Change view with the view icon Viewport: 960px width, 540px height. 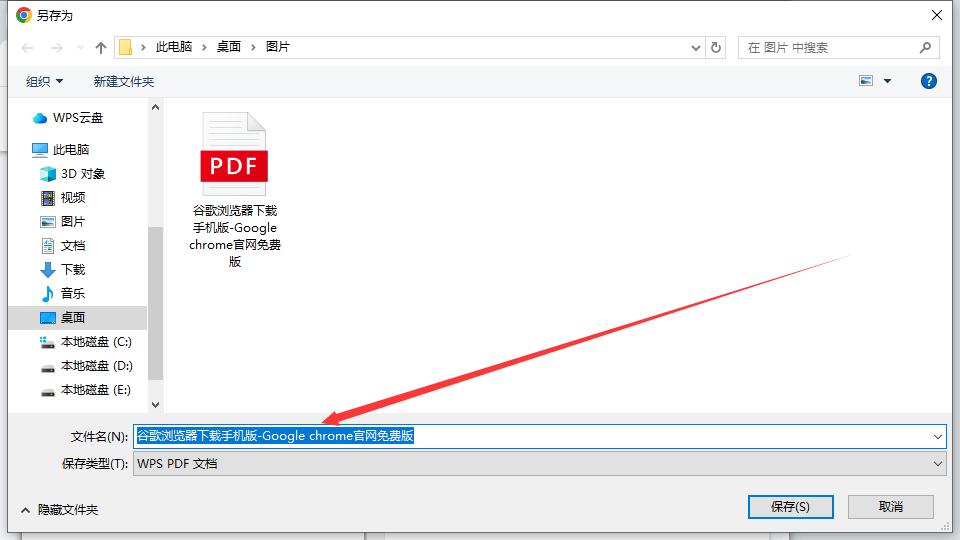point(866,81)
